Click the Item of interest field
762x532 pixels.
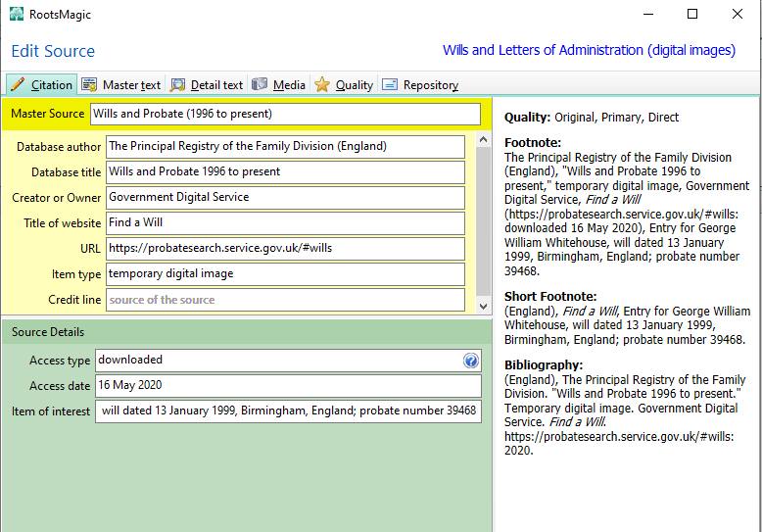click(x=288, y=411)
